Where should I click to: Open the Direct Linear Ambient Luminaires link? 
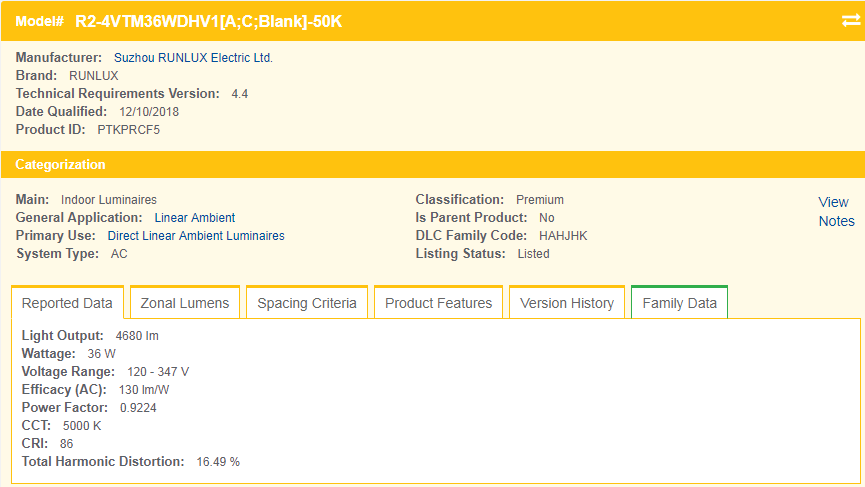click(x=196, y=236)
